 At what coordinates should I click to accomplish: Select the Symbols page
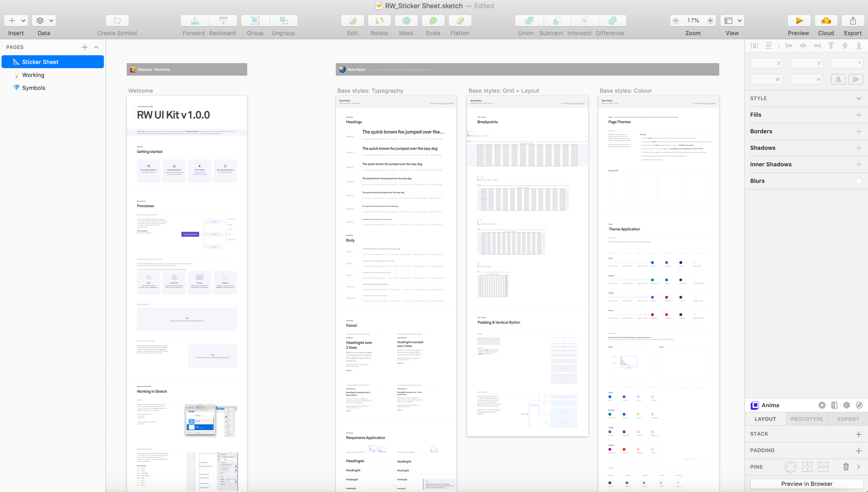click(53, 88)
